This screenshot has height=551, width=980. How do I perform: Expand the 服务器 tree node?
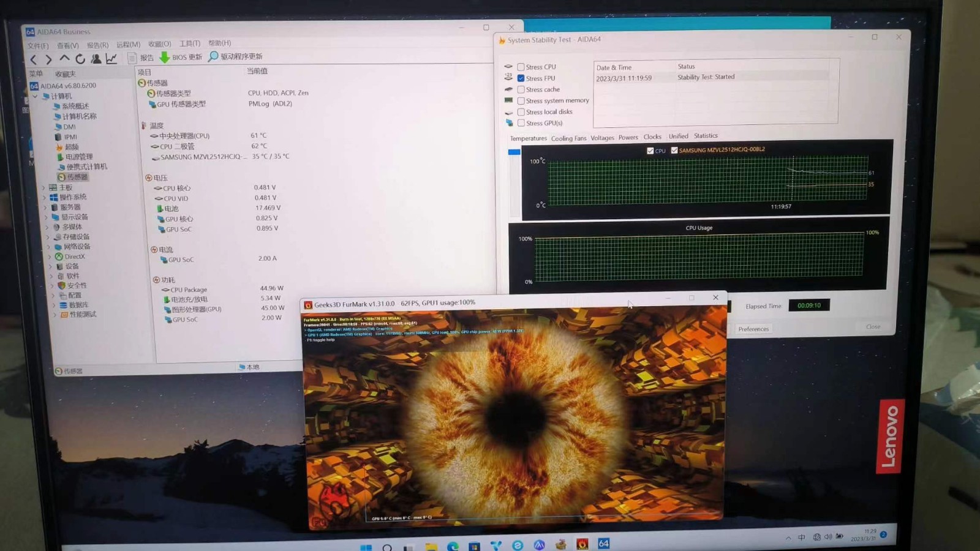click(x=46, y=208)
